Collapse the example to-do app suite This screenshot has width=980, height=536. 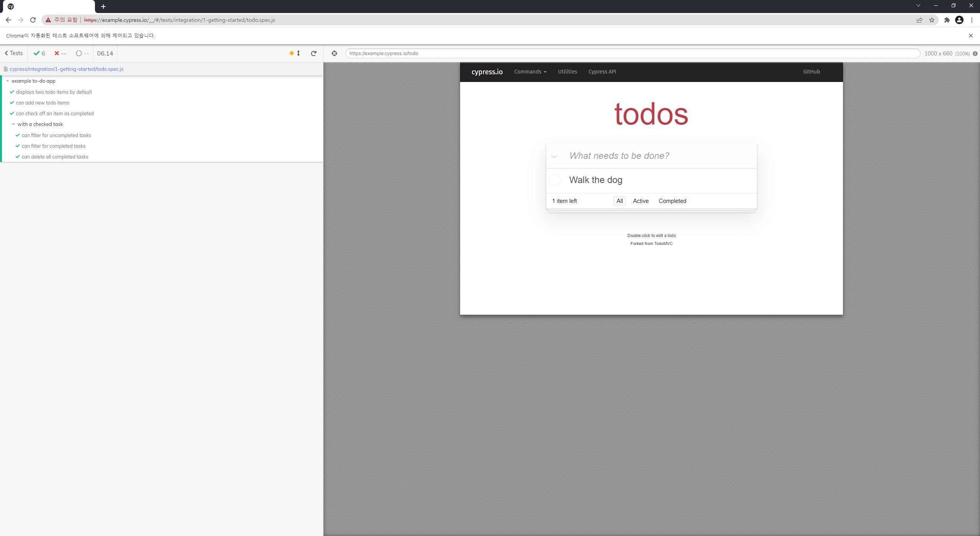8,81
